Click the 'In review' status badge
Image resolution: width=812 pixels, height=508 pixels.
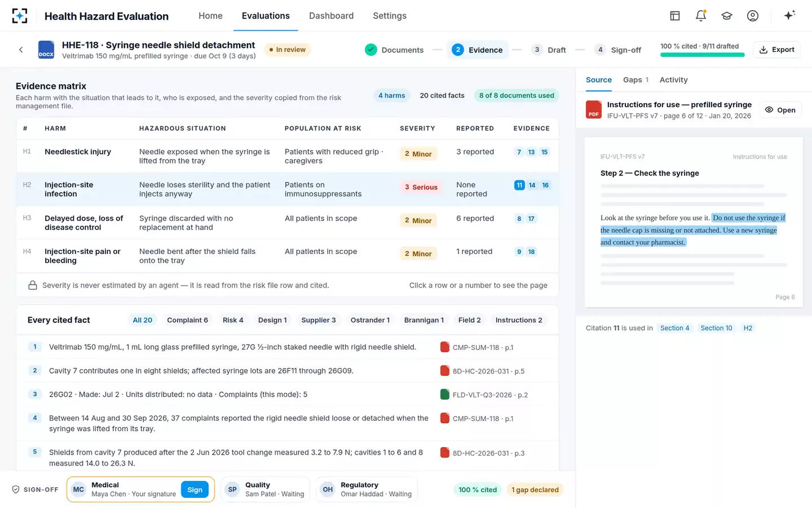[x=287, y=50]
